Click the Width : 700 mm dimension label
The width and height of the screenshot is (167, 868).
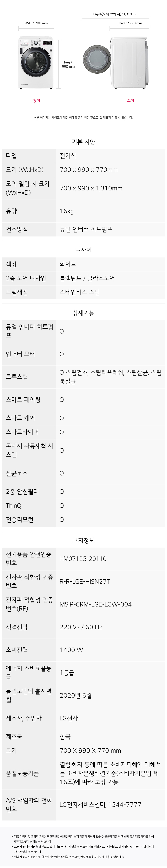[36, 23]
